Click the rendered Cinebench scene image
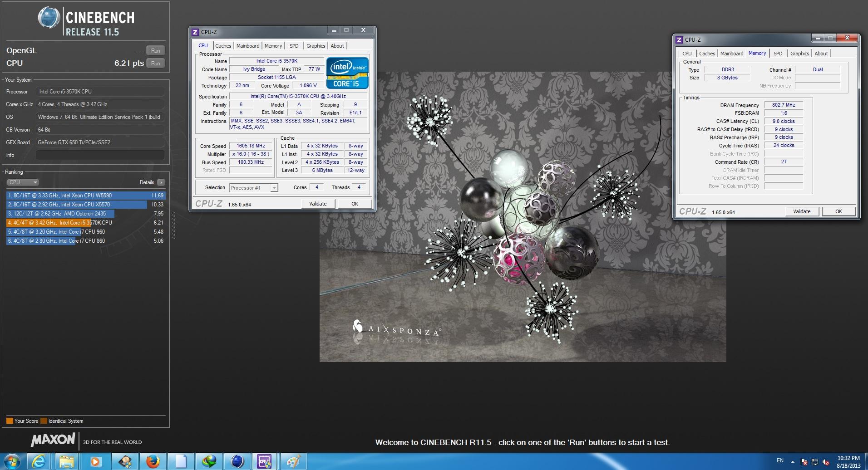 [523, 216]
